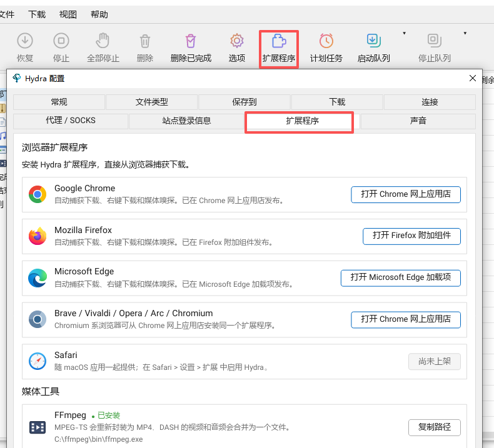The image size is (494, 448).
Task: Expand the dropdown arrow beside 启动队列
Action: point(404,33)
